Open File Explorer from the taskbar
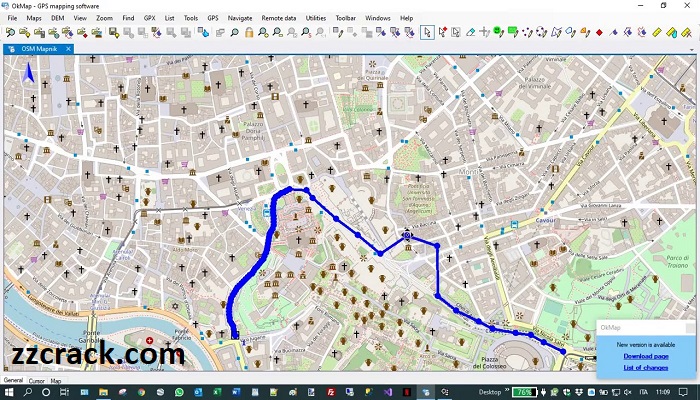Screen dimensions: 700x400 (x=104, y=392)
